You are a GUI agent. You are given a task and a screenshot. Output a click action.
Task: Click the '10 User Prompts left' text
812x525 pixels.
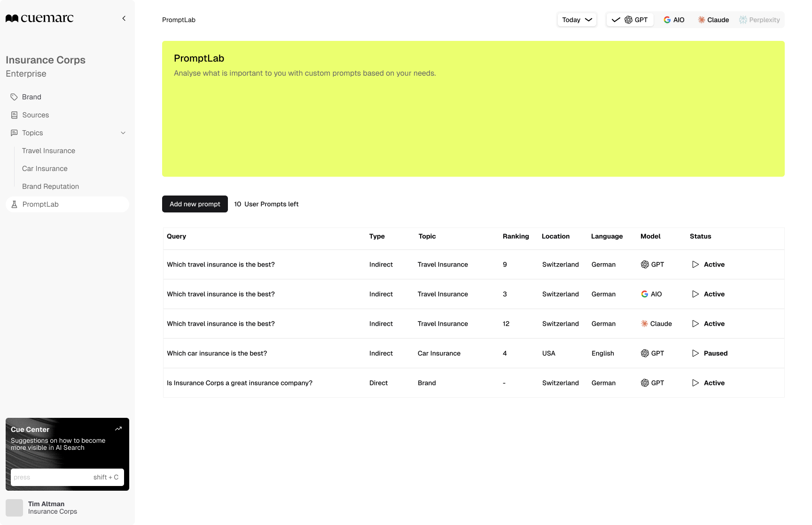point(266,204)
